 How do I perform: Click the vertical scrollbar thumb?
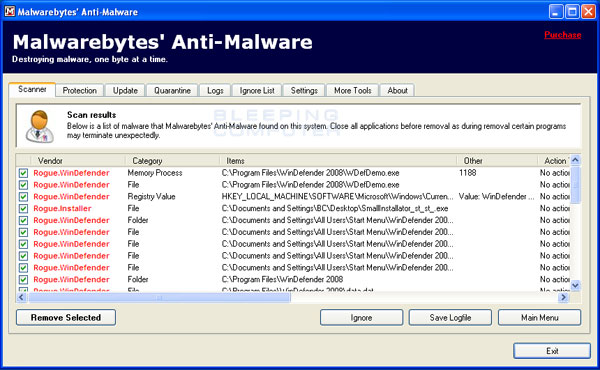[x=575, y=185]
